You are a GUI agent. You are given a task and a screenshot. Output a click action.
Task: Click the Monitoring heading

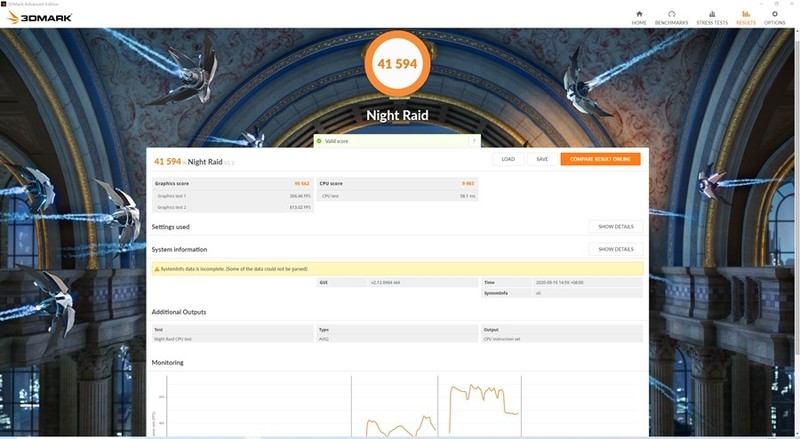pyautogui.click(x=167, y=362)
